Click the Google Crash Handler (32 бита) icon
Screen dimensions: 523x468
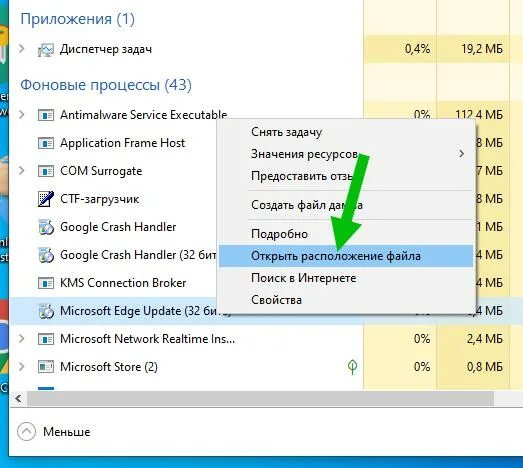coord(46,255)
